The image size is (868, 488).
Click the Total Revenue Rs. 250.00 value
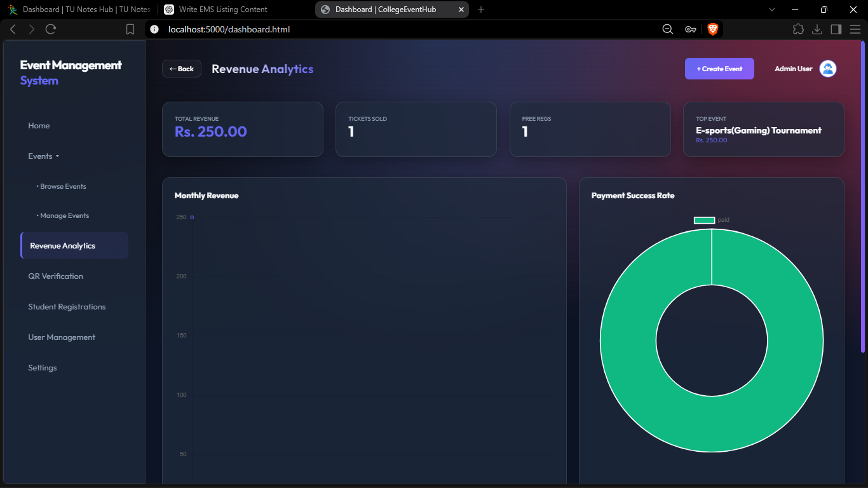pyautogui.click(x=211, y=132)
